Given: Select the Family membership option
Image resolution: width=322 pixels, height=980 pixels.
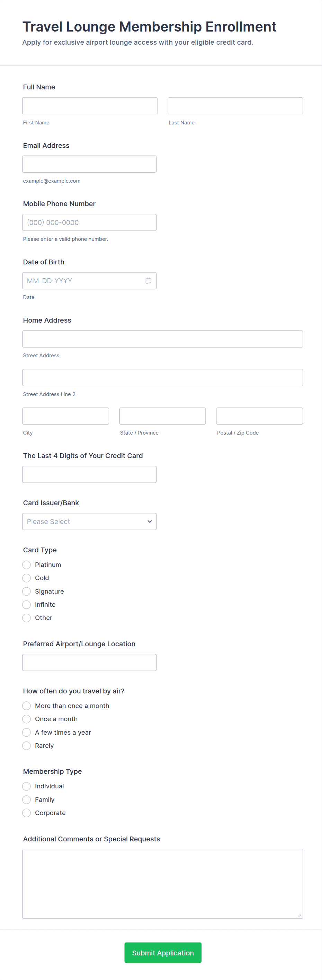Looking at the screenshot, I should 27,800.
